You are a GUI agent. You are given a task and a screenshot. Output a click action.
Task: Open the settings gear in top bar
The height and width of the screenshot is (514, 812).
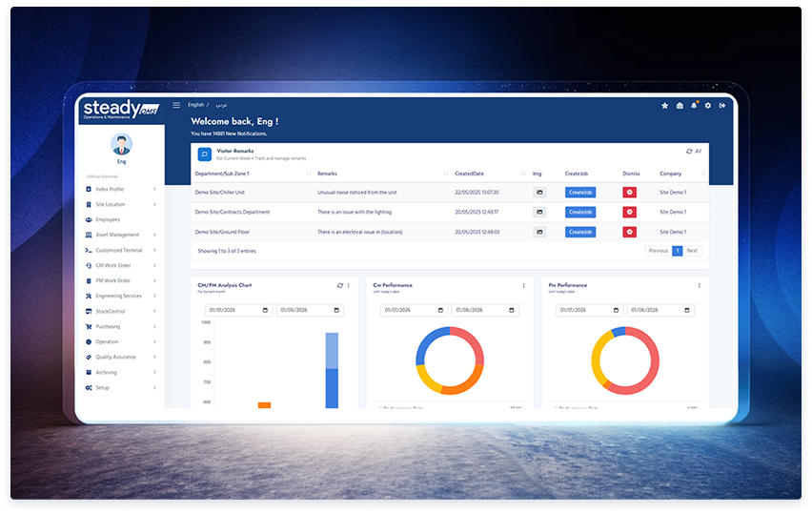click(707, 106)
